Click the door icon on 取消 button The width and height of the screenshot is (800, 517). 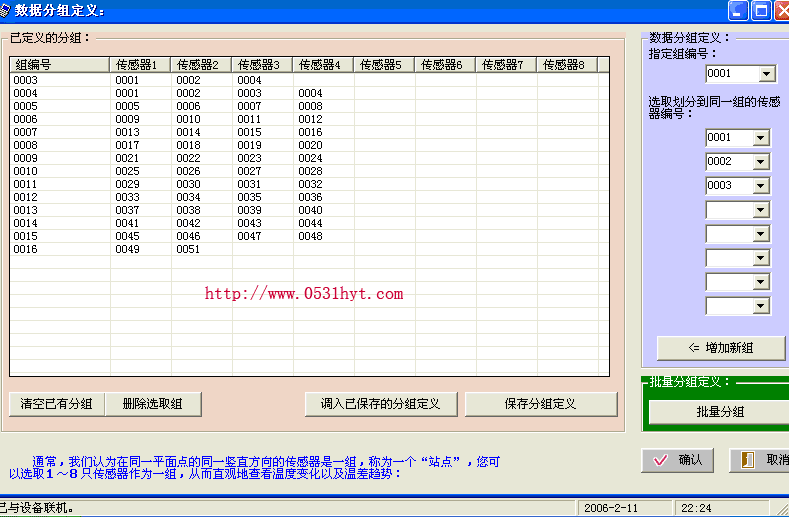click(747, 460)
